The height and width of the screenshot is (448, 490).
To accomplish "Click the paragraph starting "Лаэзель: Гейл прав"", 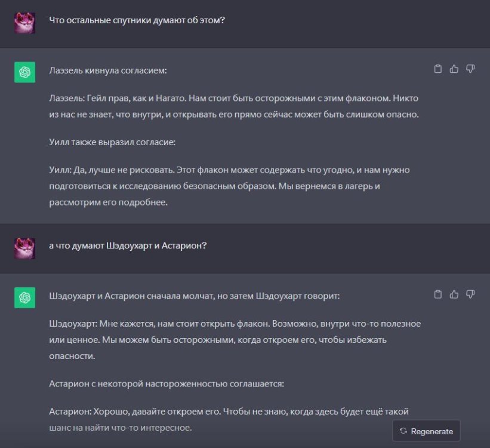I will [x=234, y=106].
